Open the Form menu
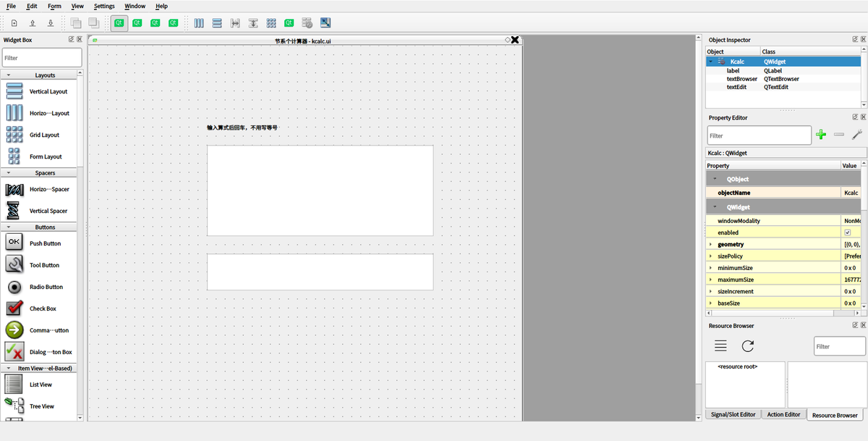Viewport: 868px width, 441px height. tap(54, 6)
